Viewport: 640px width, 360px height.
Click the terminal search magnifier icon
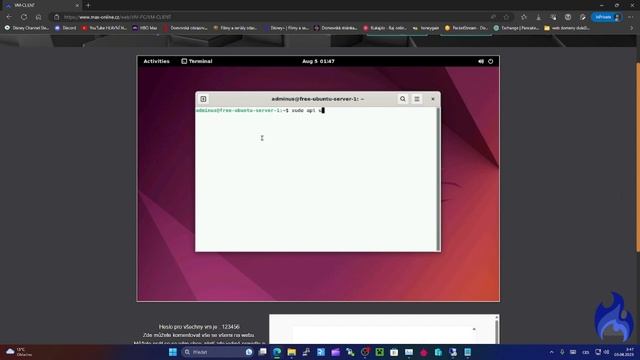click(x=402, y=99)
